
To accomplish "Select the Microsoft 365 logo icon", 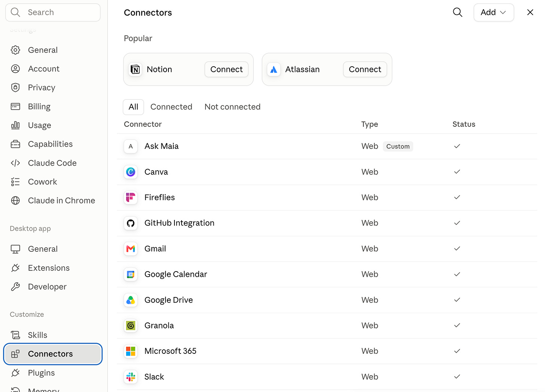I will pyautogui.click(x=131, y=351).
